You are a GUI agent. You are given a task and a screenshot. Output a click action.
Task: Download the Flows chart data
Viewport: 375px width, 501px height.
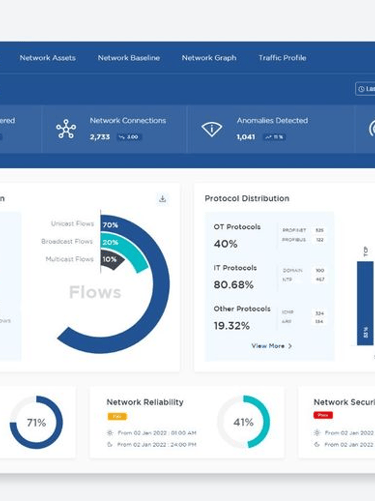tap(162, 199)
